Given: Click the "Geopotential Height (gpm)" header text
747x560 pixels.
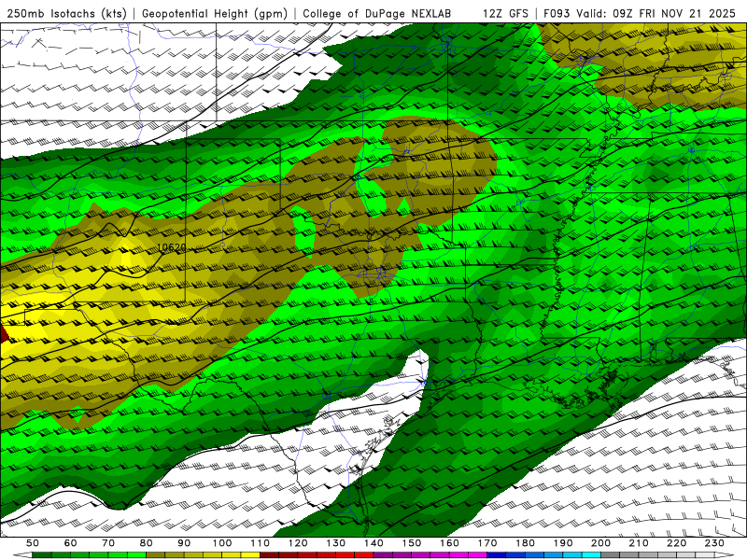Looking at the screenshot, I should (x=215, y=13).
